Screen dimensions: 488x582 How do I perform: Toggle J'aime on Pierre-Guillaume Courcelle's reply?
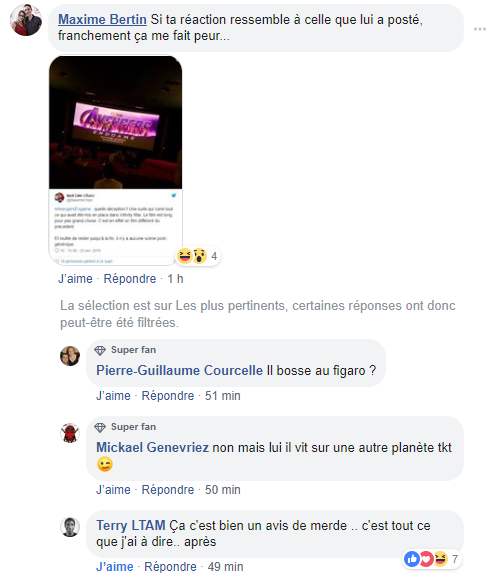click(113, 396)
